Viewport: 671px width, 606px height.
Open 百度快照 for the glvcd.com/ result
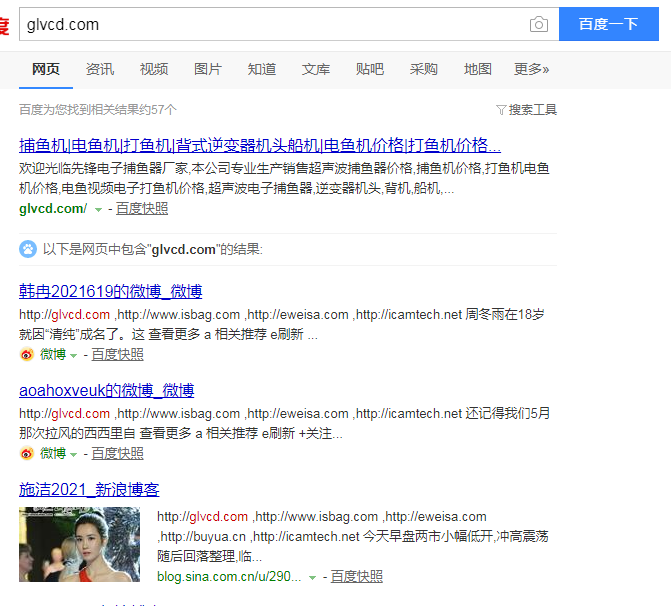pyautogui.click(x=142, y=209)
